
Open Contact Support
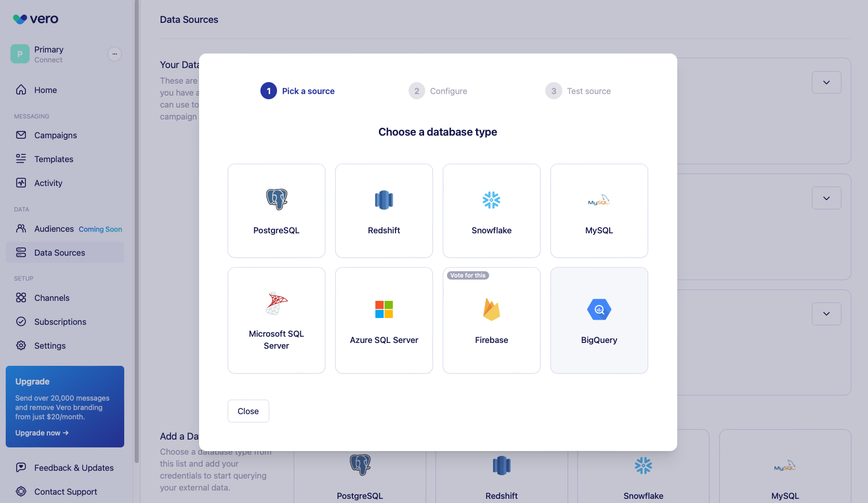point(65,492)
